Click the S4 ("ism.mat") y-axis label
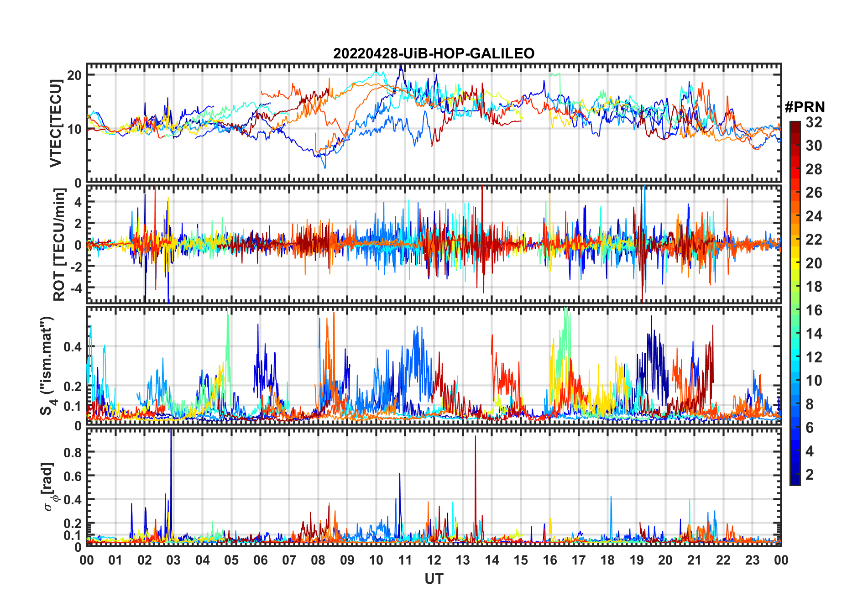This screenshot has width=868, height=607. click(x=47, y=366)
